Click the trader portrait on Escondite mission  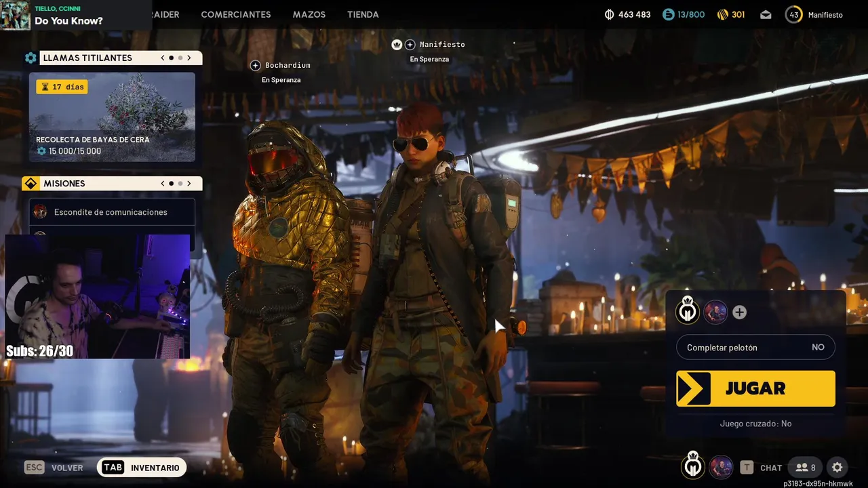[40, 212]
